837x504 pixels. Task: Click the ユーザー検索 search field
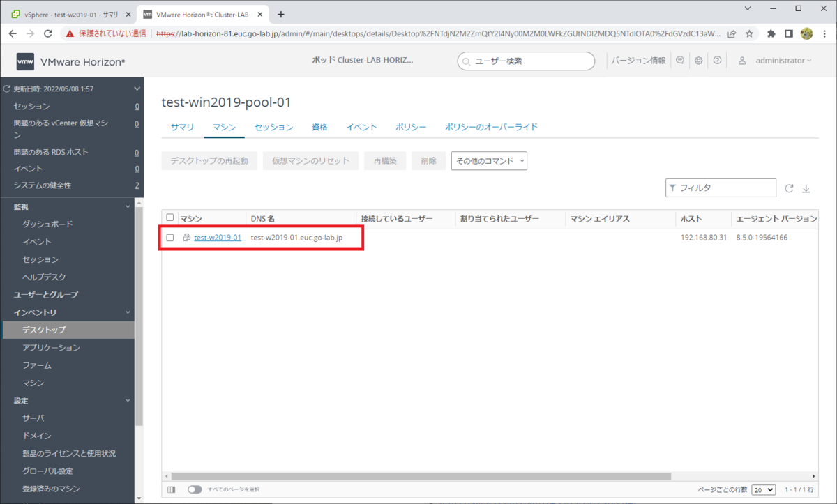click(526, 61)
